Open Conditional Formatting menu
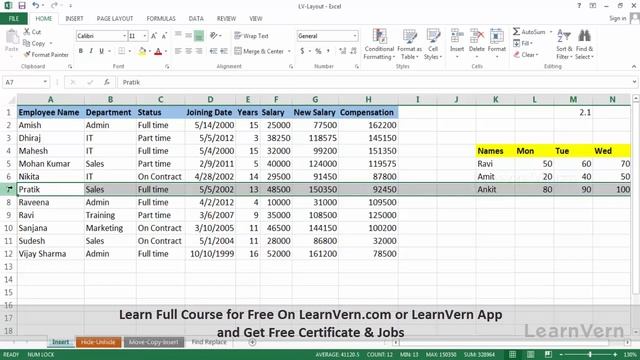The width and height of the screenshot is (640, 360). point(379,44)
